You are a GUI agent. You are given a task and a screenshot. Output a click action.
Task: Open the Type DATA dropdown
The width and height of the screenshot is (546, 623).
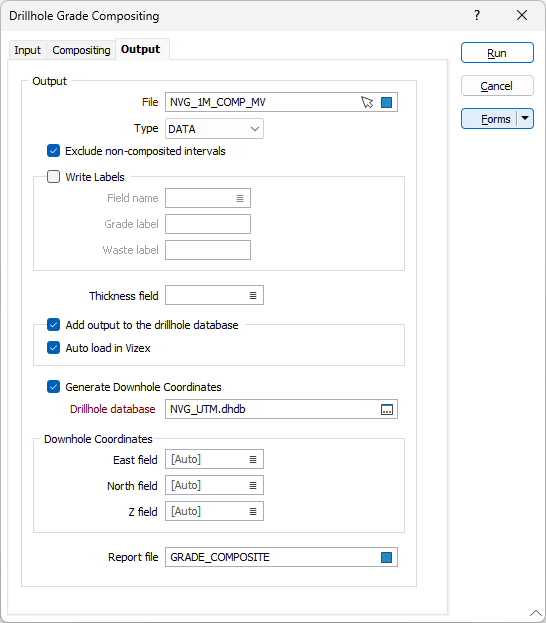(x=214, y=129)
